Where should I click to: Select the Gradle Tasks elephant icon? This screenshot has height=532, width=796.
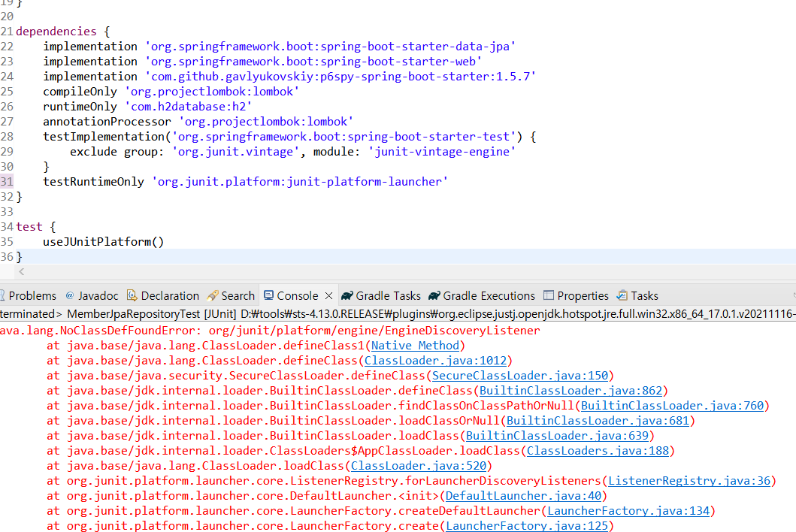point(345,295)
